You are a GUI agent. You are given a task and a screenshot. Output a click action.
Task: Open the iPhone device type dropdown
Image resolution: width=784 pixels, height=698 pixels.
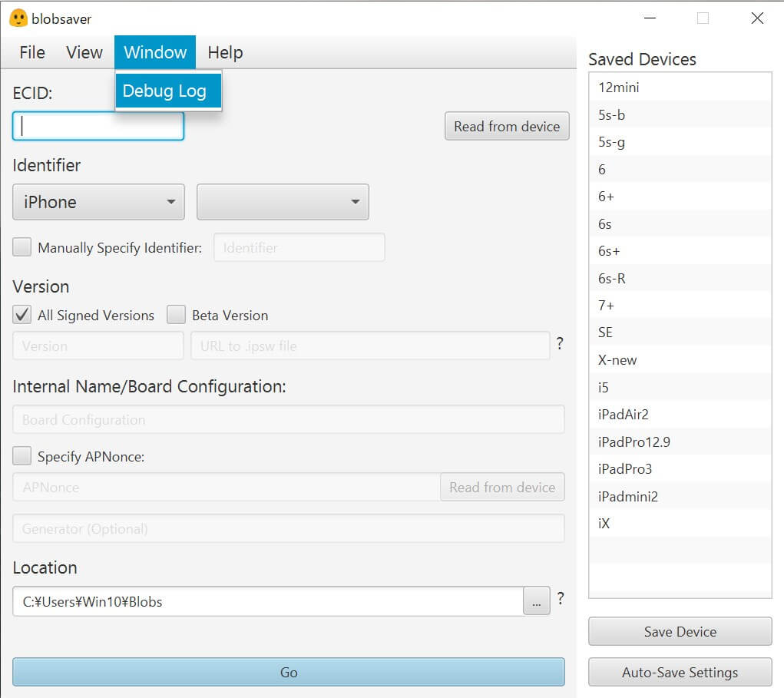click(x=98, y=202)
